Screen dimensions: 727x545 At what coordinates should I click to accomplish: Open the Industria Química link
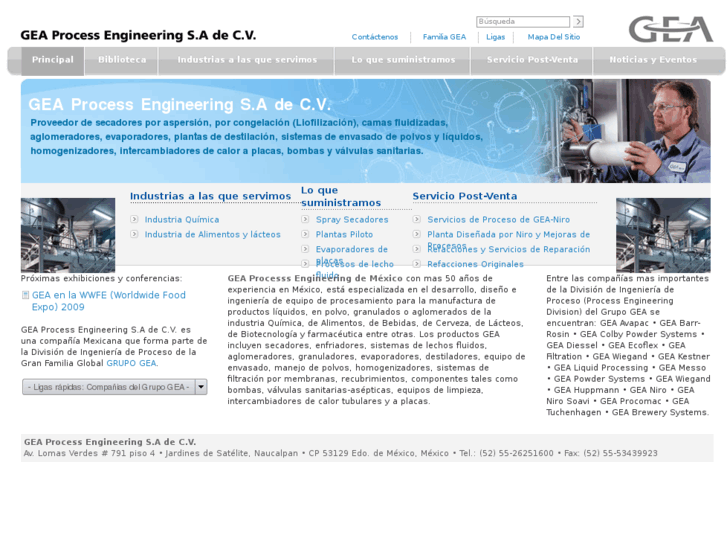[182, 220]
